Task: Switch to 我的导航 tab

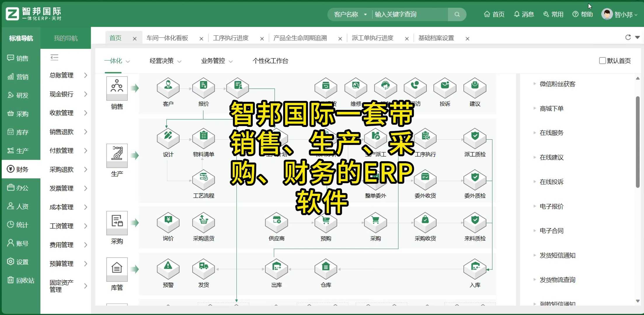Action: tap(66, 38)
